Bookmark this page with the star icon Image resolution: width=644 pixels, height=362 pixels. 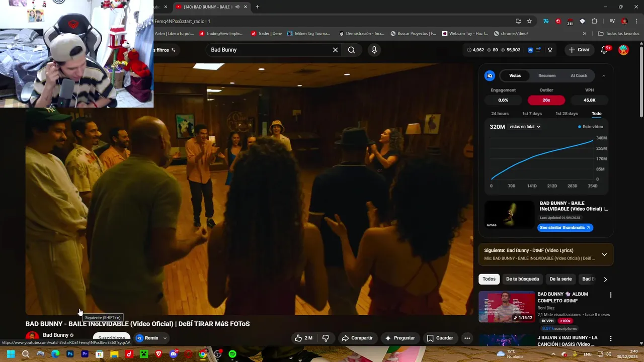529,21
